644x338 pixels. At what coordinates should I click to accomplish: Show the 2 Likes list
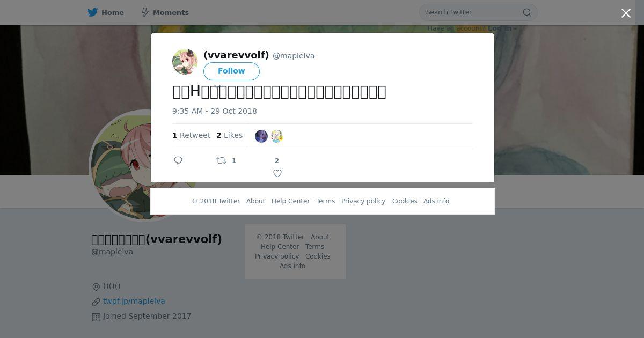230,135
